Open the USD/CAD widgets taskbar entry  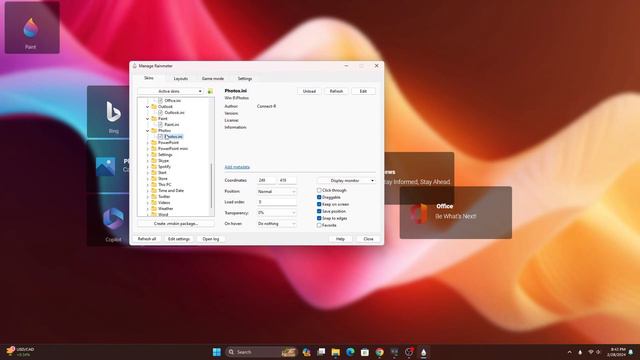coord(20,352)
